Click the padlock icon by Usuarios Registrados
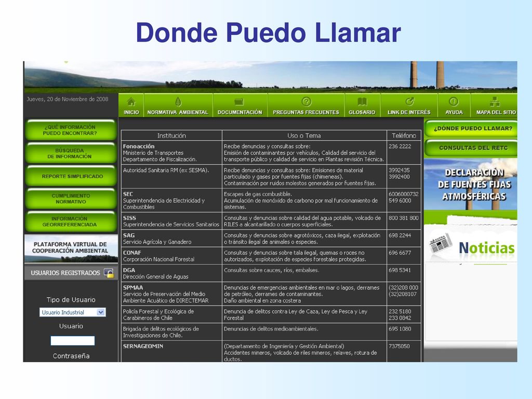532x399 pixels. pyautogui.click(x=109, y=273)
